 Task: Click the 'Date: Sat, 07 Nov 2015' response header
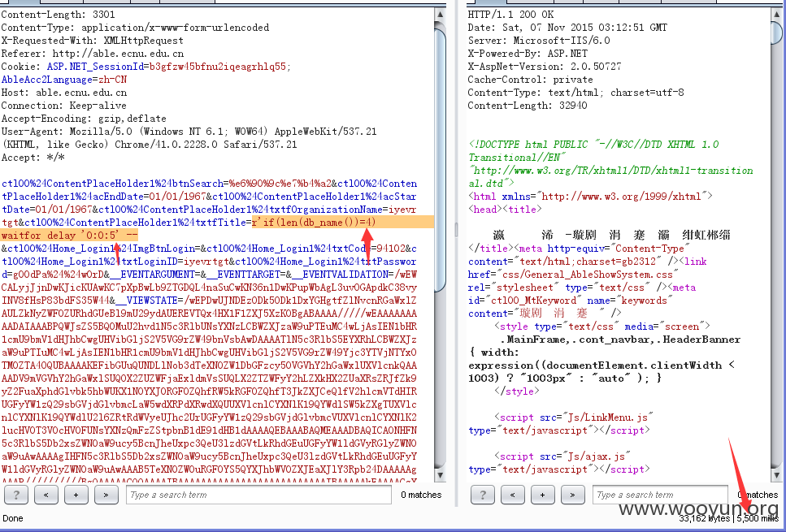click(567, 28)
